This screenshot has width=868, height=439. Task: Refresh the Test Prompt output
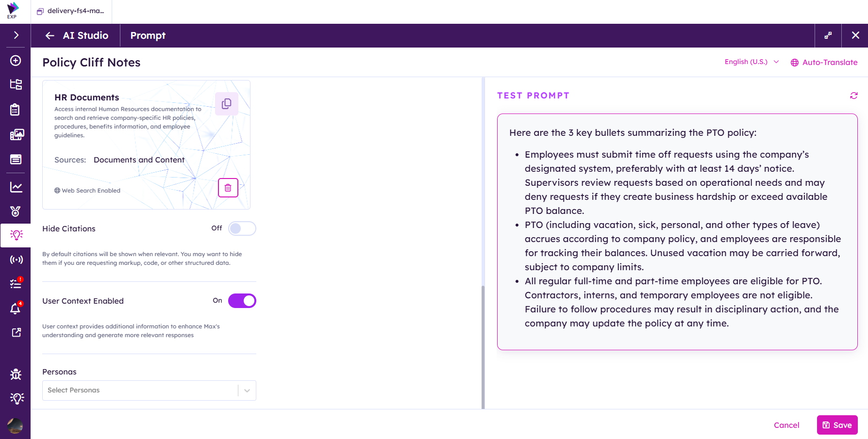coord(853,96)
